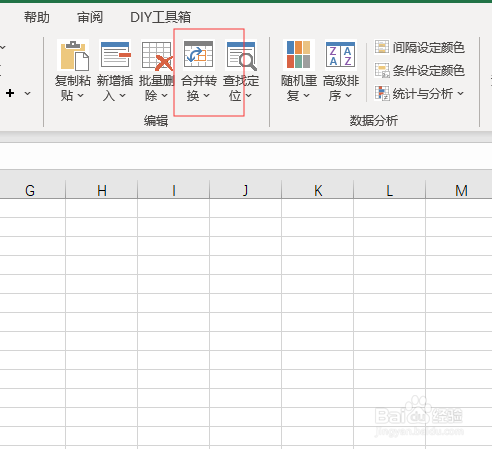
Task: Expand the 高级排序 dropdown arrow
Action: click(x=348, y=96)
